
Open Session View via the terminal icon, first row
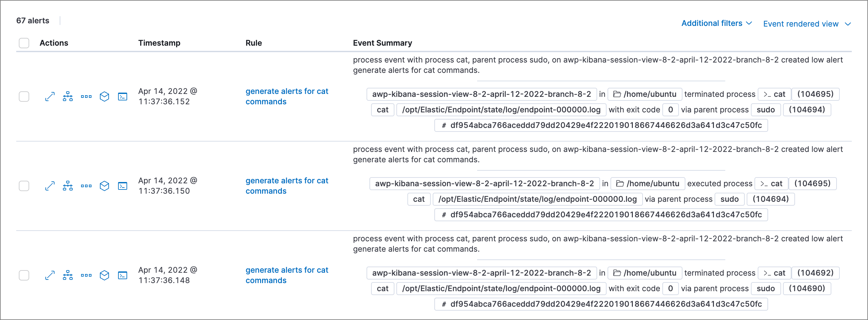[x=123, y=97]
